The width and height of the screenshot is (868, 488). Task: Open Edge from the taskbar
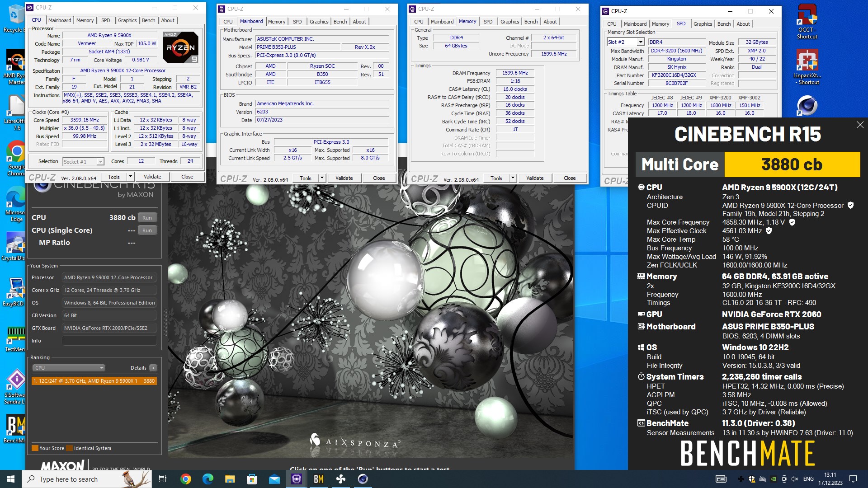point(208,479)
